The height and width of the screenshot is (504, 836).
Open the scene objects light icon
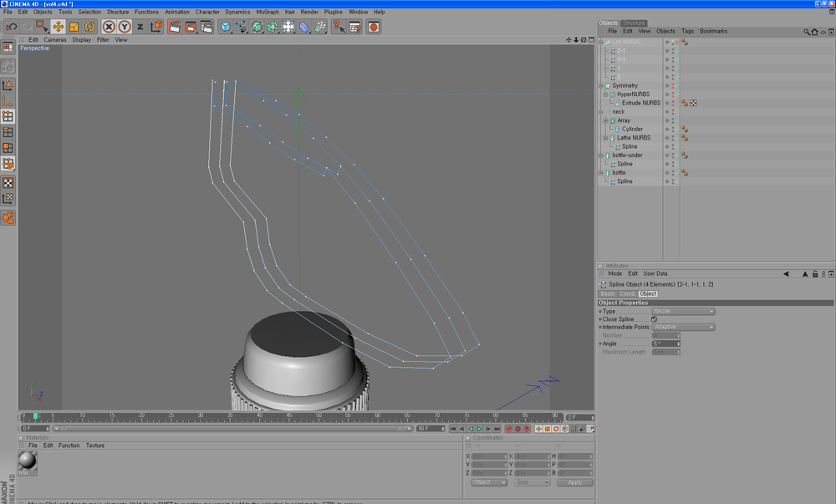tap(288, 27)
